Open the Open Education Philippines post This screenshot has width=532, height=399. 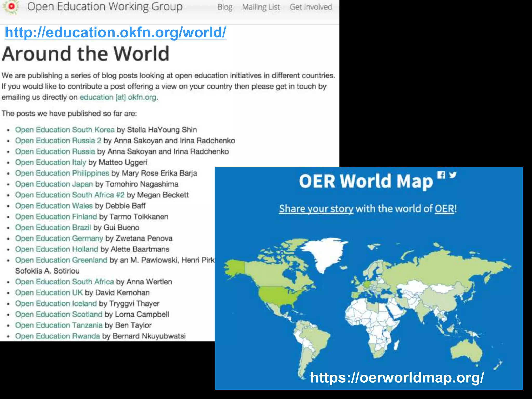(x=62, y=173)
